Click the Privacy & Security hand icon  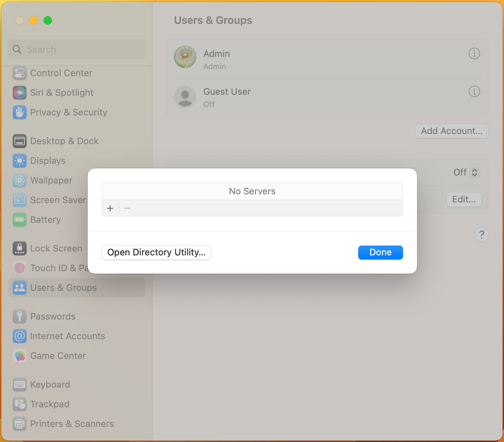click(x=20, y=112)
